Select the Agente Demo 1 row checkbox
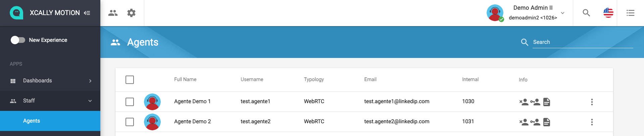 [x=130, y=102]
